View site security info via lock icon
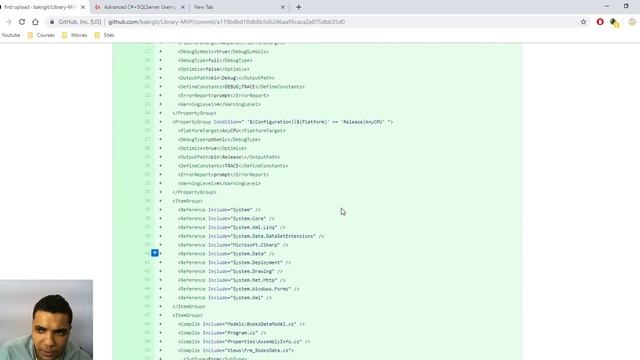The image size is (640, 360). (52, 22)
